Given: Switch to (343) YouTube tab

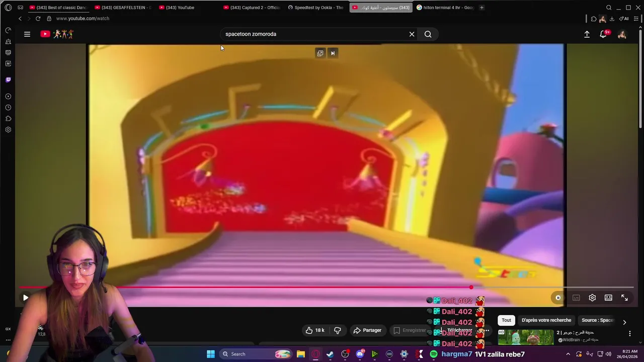Looking at the screenshot, I should pos(187,8).
